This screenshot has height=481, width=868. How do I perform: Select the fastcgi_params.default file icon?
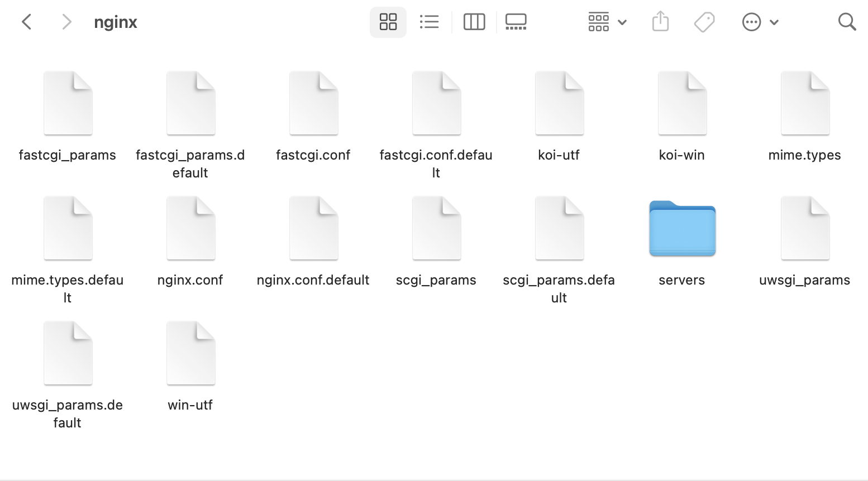pyautogui.click(x=190, y=103)
